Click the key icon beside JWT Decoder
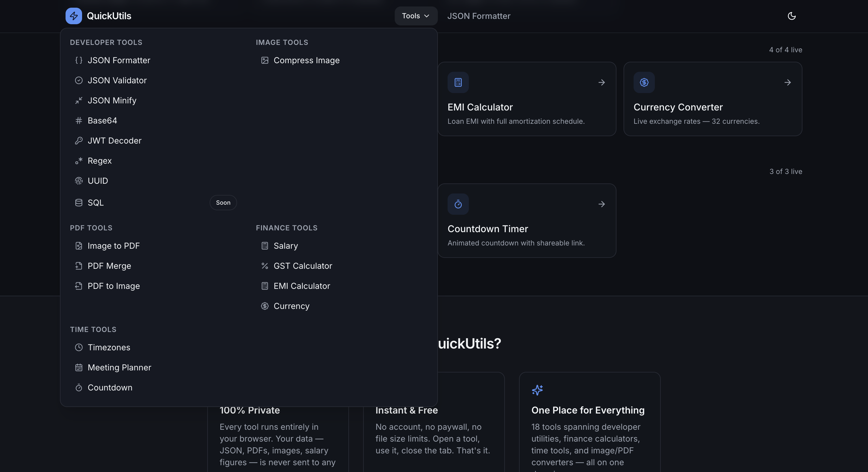Viewport: 868px width, 472px height. [x=79, y=141]
